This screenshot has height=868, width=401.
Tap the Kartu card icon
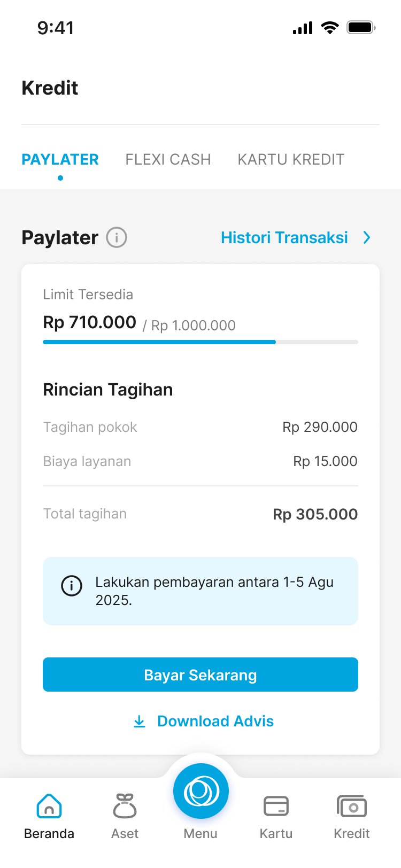point(276,806)
